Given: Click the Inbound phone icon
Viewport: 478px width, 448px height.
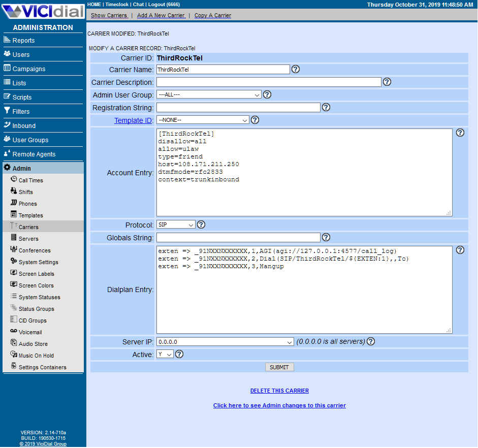Looking at the screenshot, I should (x=7, y=125).
